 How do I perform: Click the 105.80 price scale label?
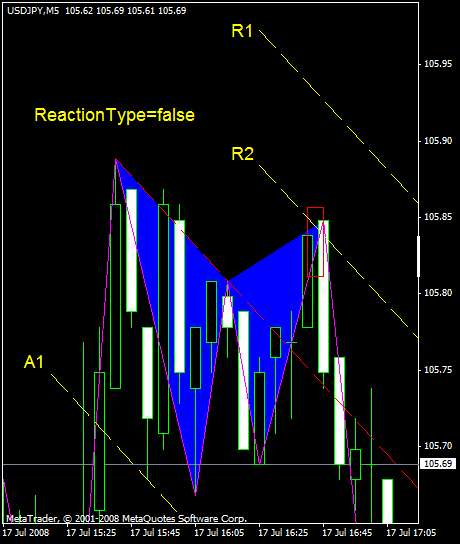pyautogui.click(x=438, y=293)
